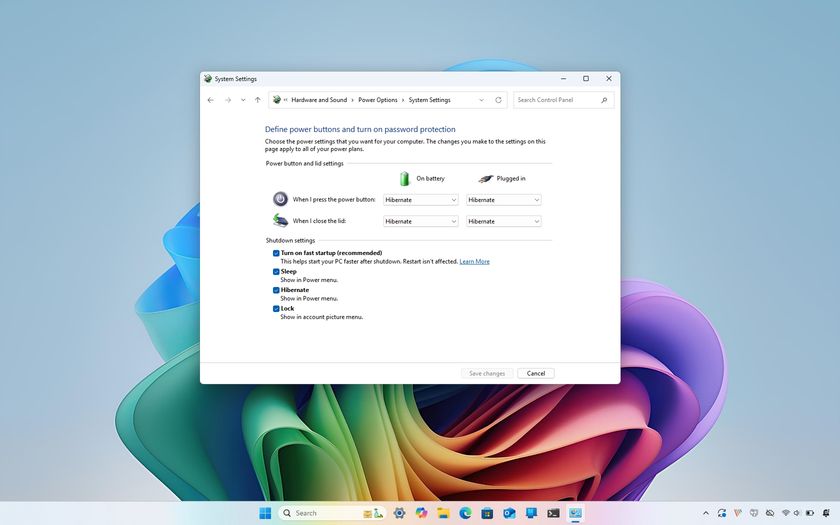Minimize the System Settings window
Screen dimensions: 840x525
(564, 79)
